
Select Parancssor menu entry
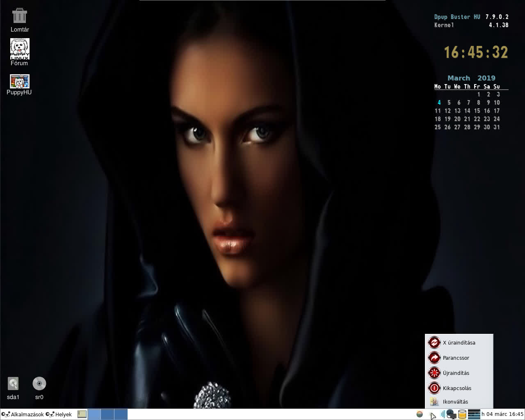point(459,358)
